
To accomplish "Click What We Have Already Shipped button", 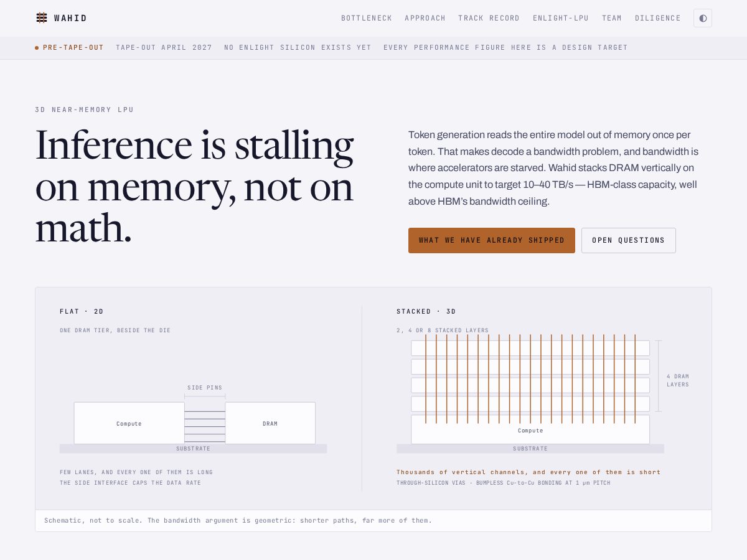I will [x=492, y=240].
